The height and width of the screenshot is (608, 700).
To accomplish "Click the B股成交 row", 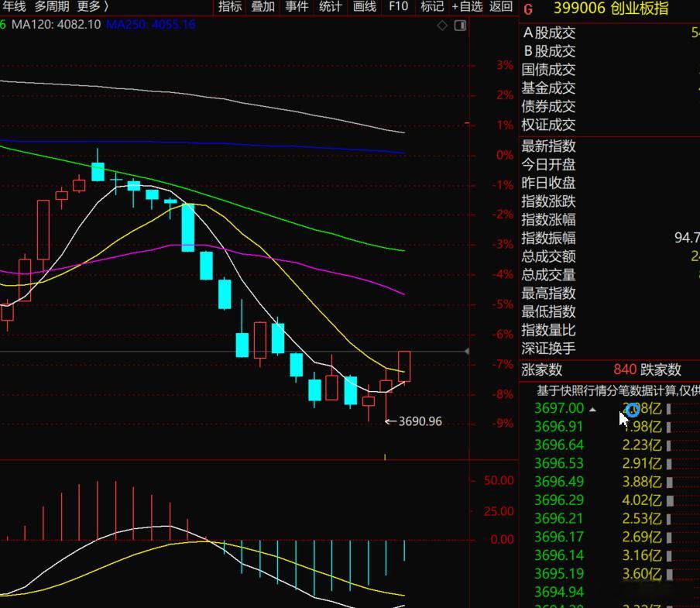I will click(609, 51).
